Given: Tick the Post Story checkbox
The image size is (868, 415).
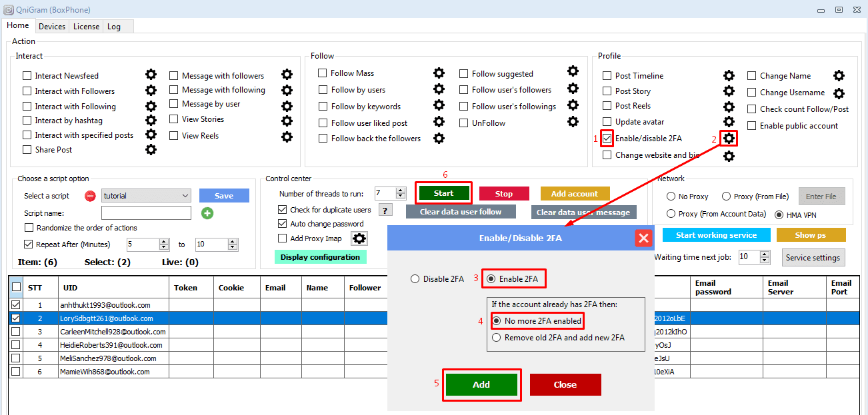Looking at the screenshot, I should [607, 91].
